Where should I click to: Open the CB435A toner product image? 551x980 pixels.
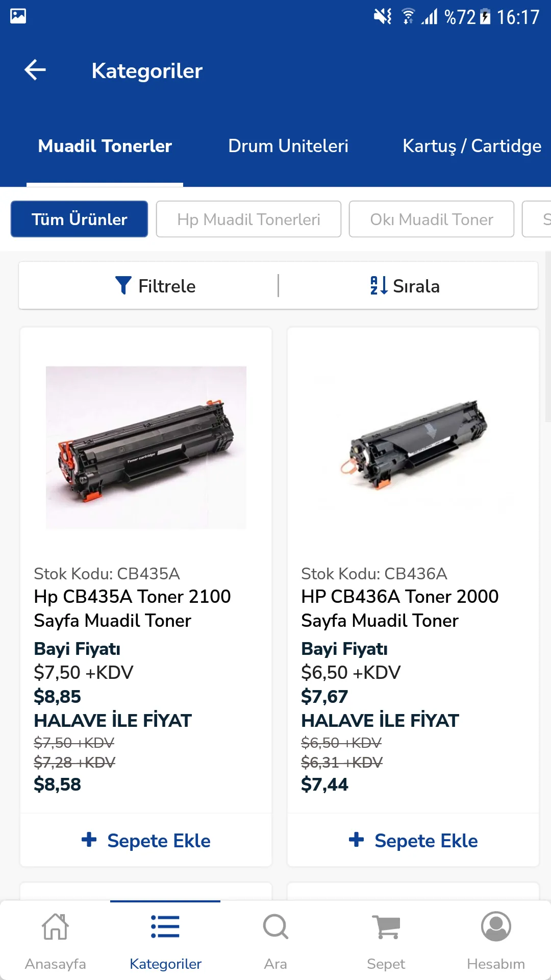click(x=146, y=447)
